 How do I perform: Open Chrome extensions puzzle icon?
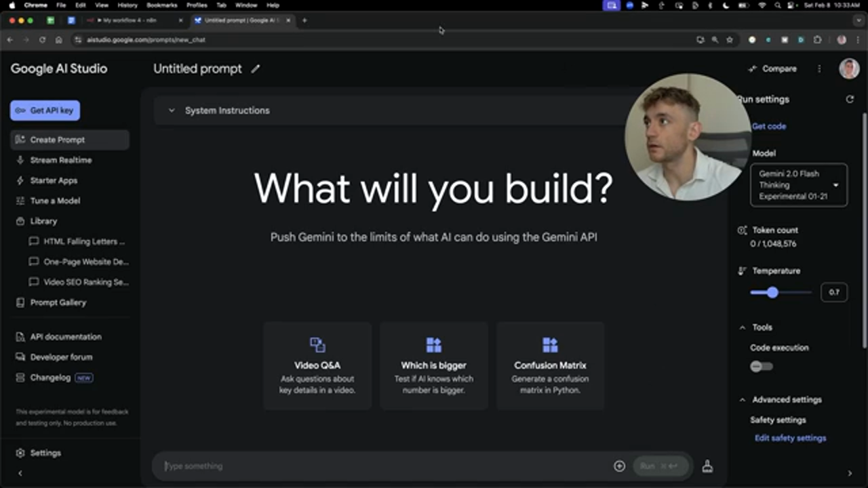817,40
